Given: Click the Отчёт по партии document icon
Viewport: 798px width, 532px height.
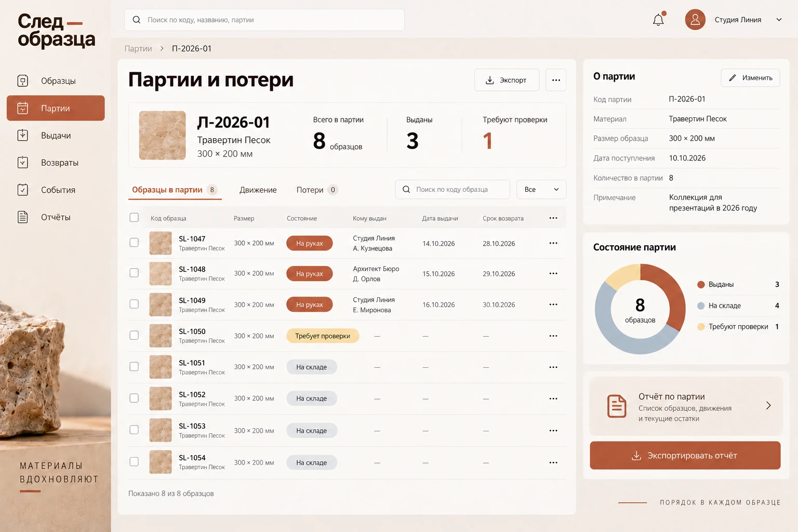Looking at the screenshot, I should point(617,406).
